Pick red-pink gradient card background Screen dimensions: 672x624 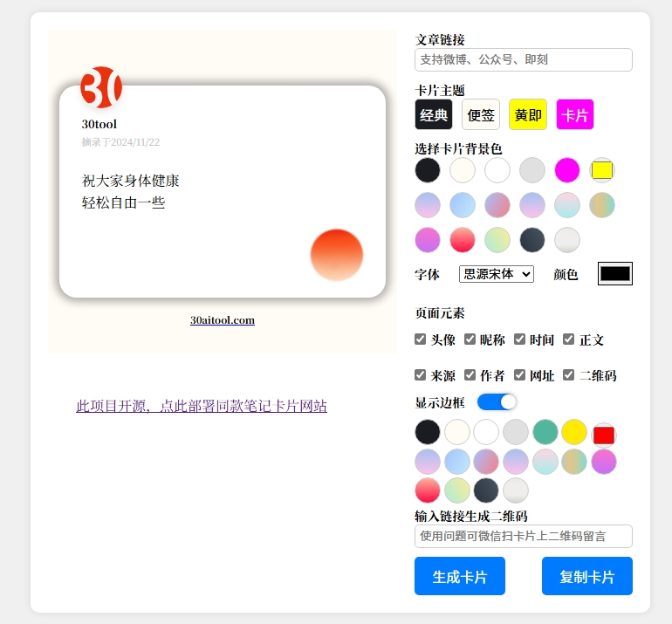(x=463, y=240)
